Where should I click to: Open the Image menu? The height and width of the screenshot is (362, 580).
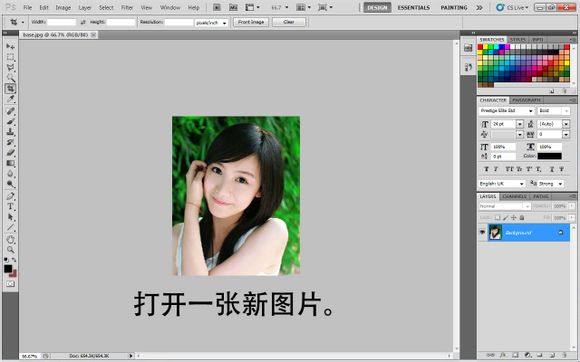tap(63, 7)
